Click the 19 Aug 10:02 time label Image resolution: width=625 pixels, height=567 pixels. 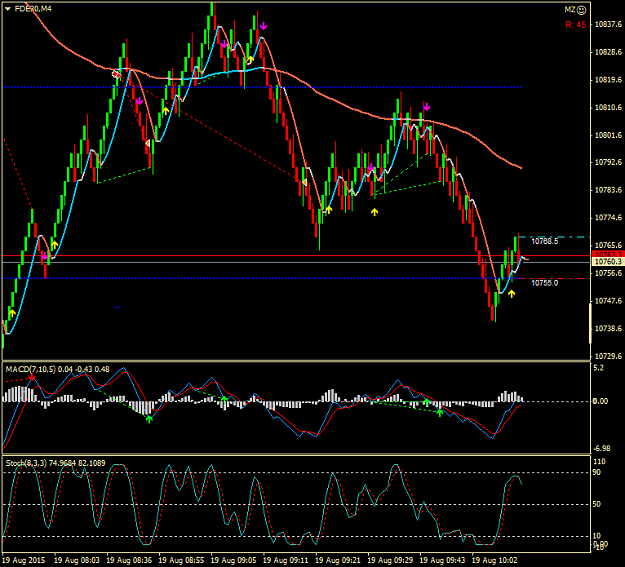coord(495,560)
